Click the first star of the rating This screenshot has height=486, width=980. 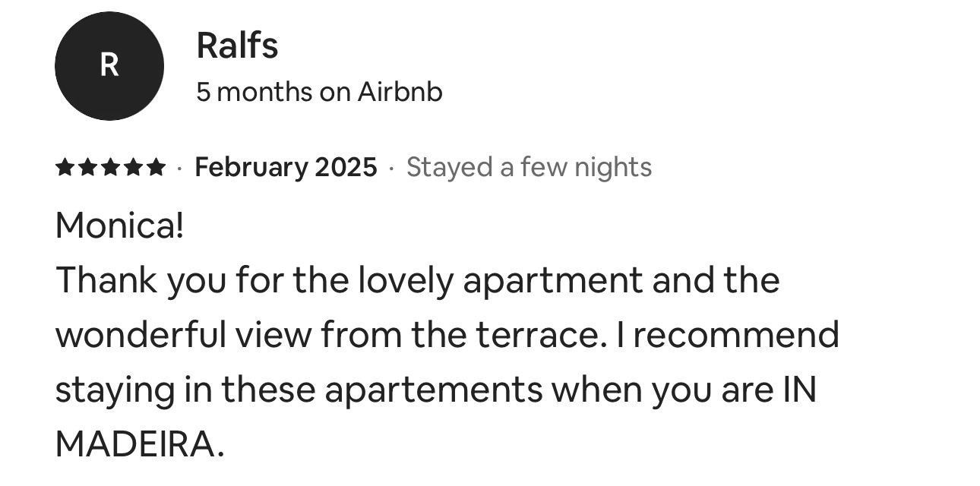tap(65, 167)
